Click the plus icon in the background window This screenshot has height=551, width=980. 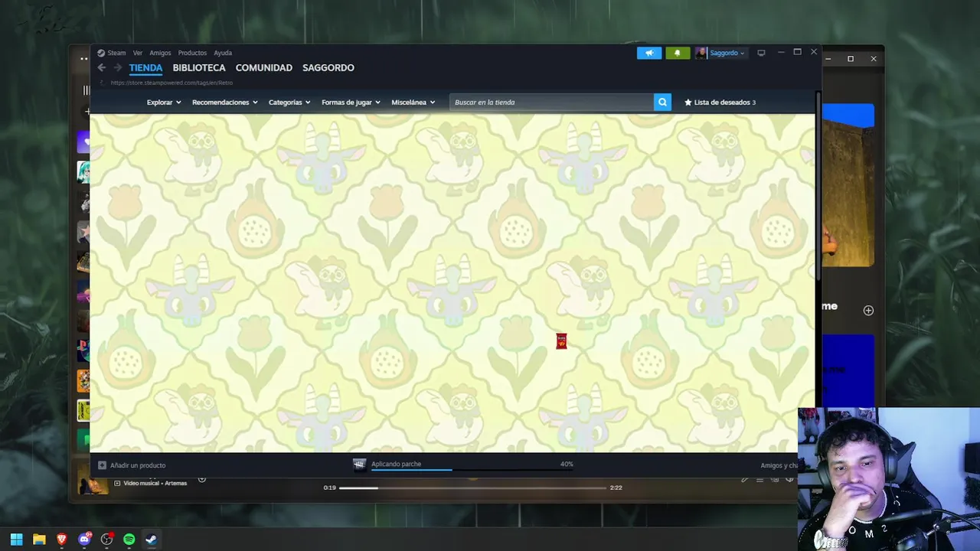click(x=868, y=310)
